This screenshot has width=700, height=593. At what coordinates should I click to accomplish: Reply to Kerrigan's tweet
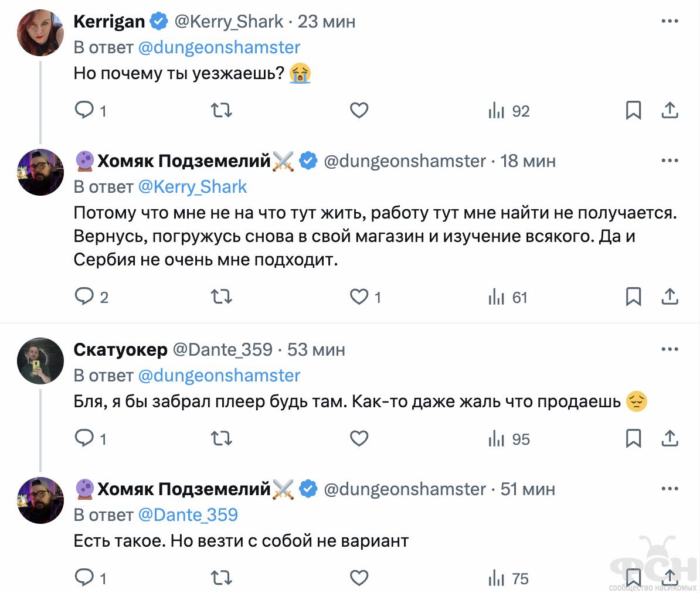coord(84,111)
